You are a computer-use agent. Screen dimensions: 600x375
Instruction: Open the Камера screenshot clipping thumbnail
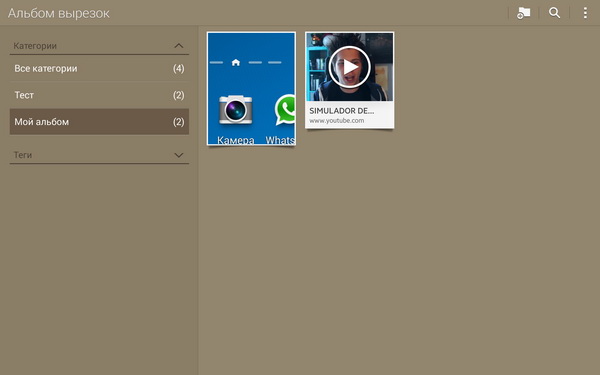(x=251, y=89)
